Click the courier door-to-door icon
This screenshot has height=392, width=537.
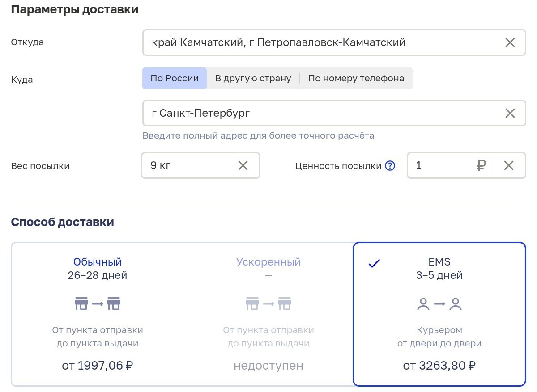[x=439, y=304]
